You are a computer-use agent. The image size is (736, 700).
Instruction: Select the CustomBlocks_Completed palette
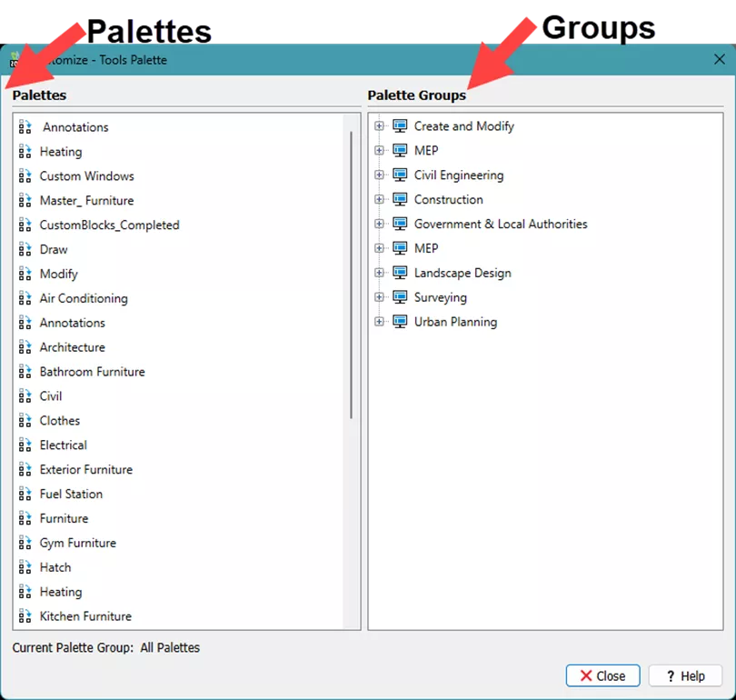(109, 225)
